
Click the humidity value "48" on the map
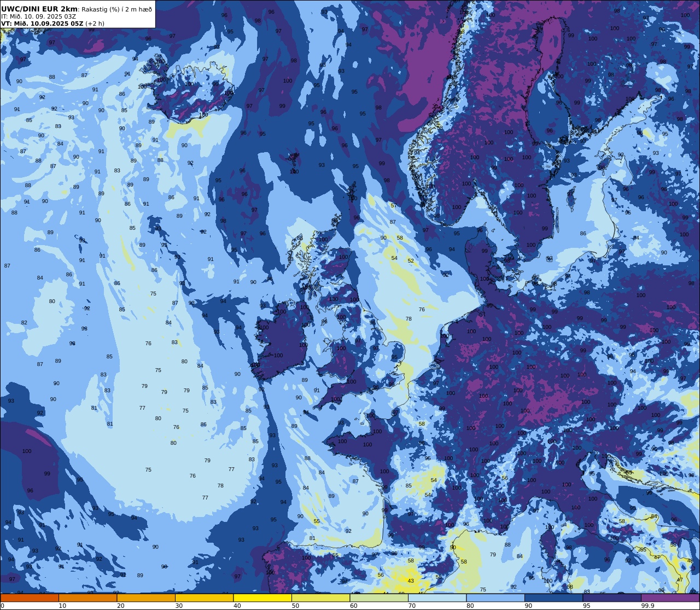pos(690,561)
